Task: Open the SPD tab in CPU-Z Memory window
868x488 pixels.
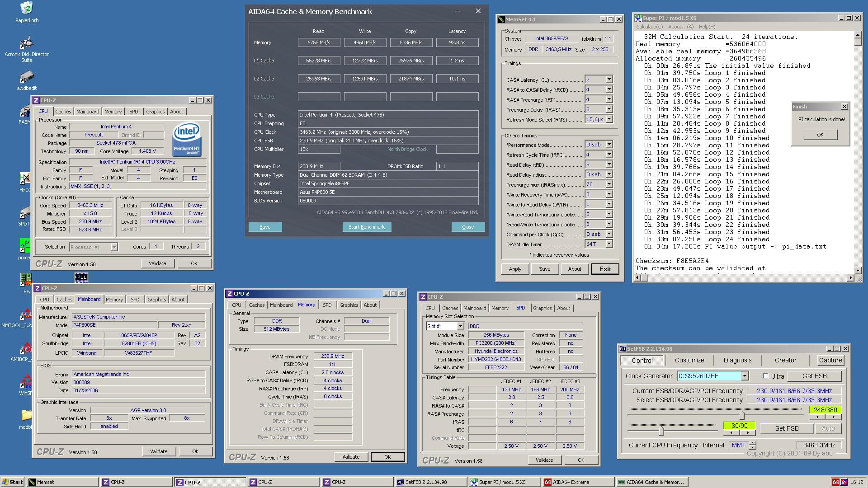Action: point(327,305)
